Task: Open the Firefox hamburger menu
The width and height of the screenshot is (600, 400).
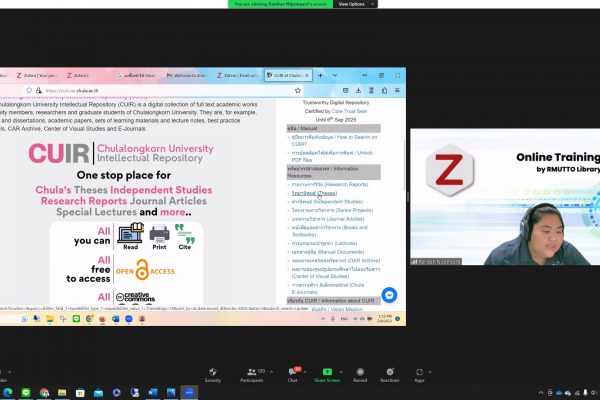Action: coord(397,90)
